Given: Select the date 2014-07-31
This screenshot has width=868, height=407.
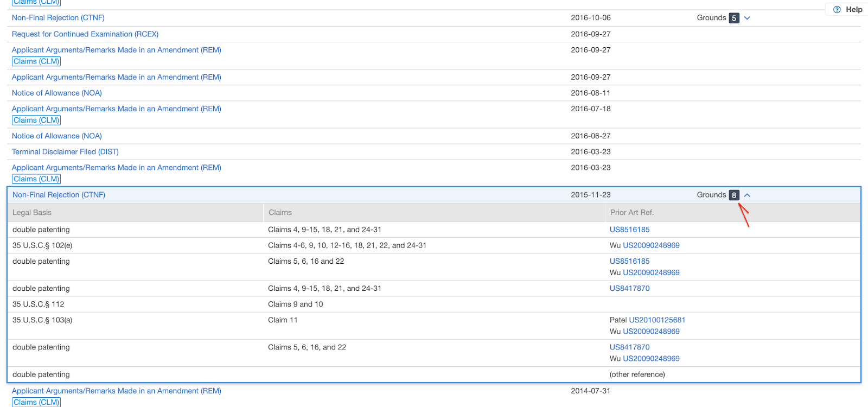Looking at the screenshot, I should 591,391.
